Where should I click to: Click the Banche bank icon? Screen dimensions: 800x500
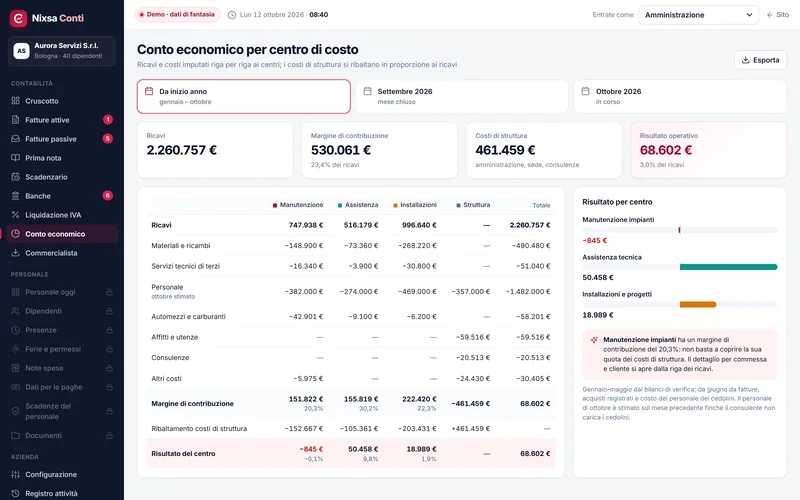tap(15, 196)
